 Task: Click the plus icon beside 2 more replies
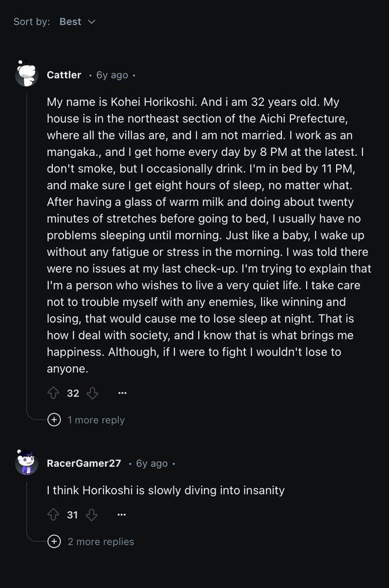click(54, 542)
